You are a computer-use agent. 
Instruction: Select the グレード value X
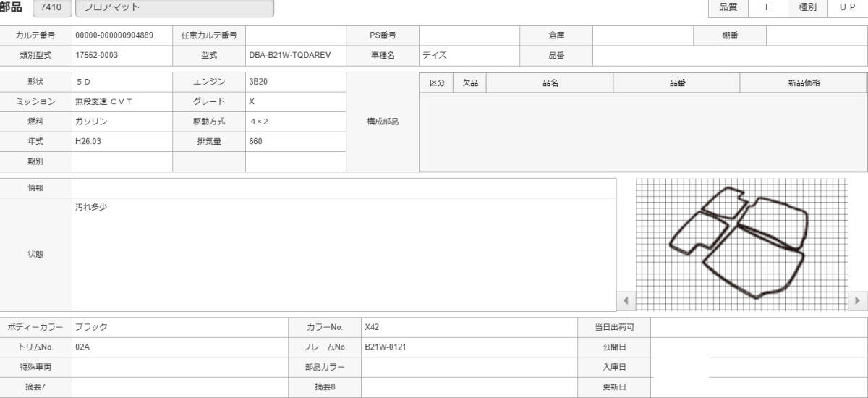pyautogui.click(x=252, y=102)
